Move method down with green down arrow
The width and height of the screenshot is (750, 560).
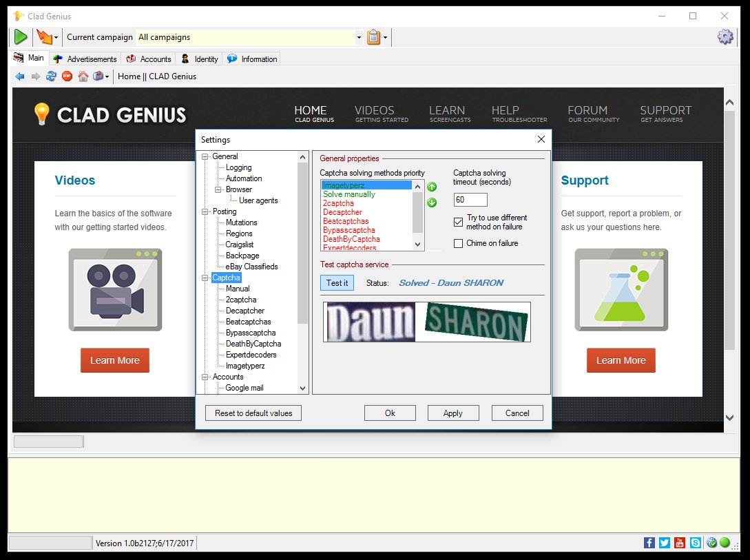point(431,203)
